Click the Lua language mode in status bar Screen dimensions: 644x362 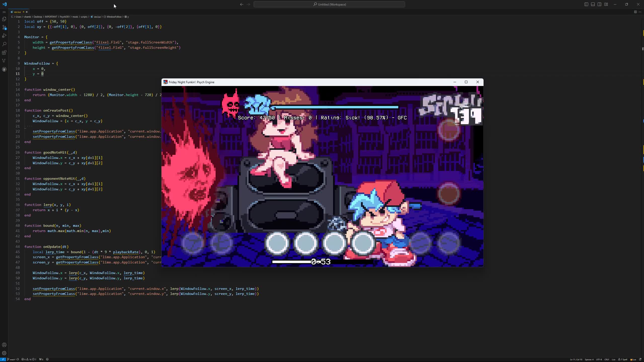coord(614,359)
